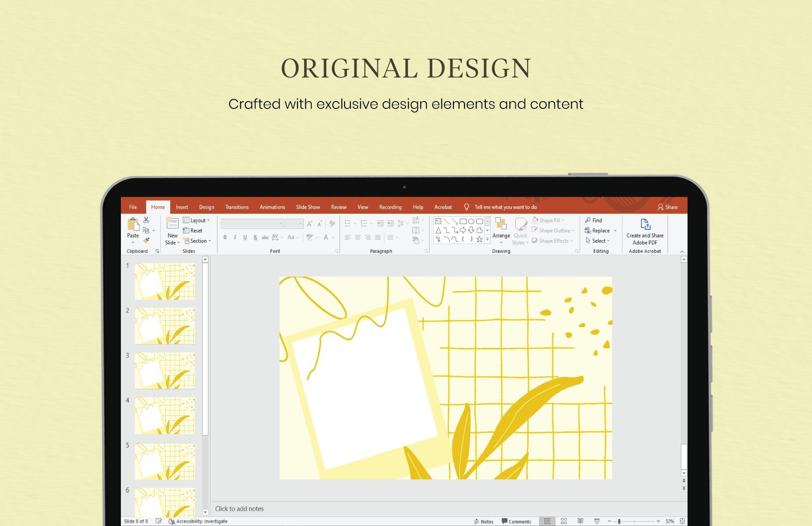Pick the star shape in shapes gallery
The height and width of the screenshot is (526, 812).
pyautogui.click(x=479, y=239)
